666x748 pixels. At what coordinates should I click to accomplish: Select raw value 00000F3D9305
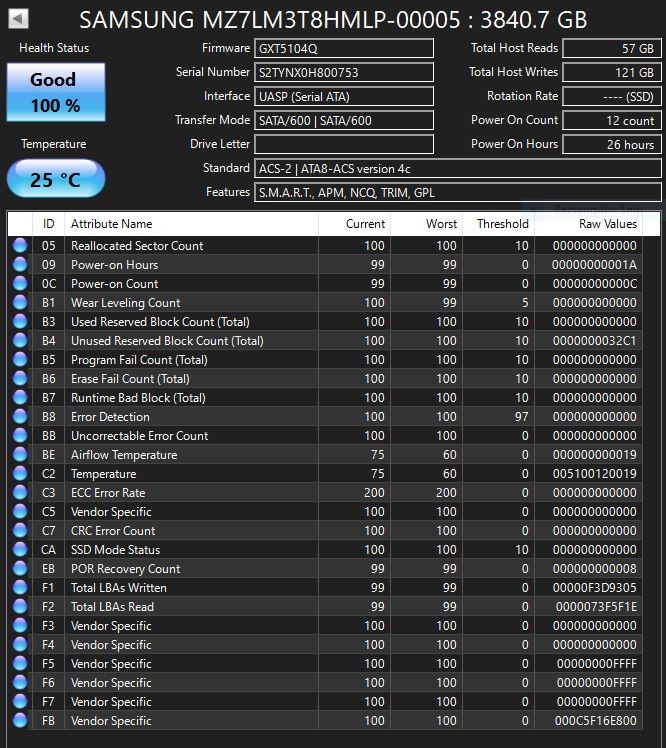coord(594,588)
